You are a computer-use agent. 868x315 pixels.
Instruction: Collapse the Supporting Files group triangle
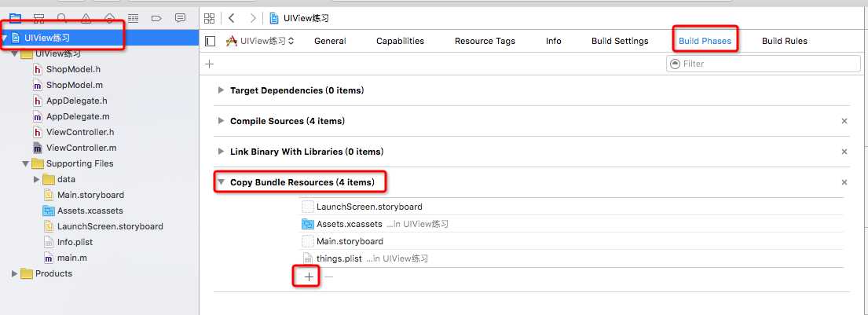click(x=25, y=164)
